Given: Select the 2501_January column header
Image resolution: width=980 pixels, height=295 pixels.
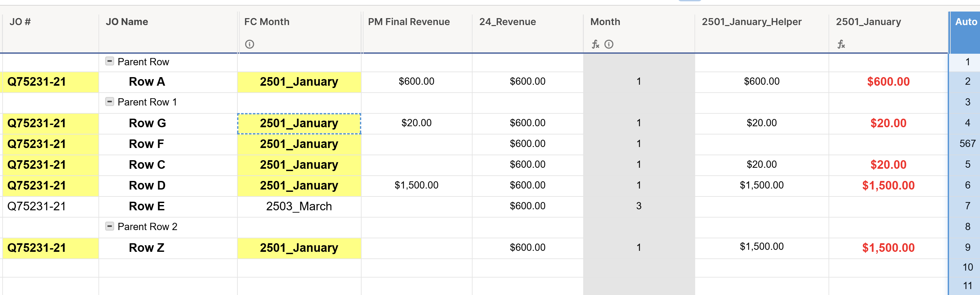Looking at the screenshot, I should point(888,32).
